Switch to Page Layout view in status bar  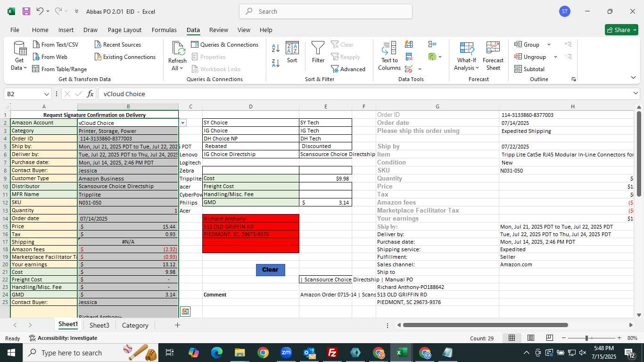click(531, 338)
